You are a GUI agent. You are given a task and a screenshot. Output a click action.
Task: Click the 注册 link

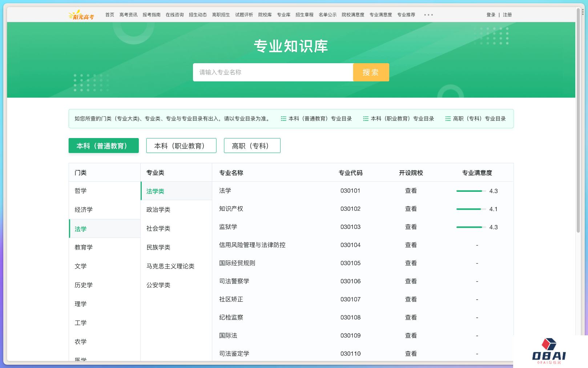pyautogui.click(x=507, y=15)
